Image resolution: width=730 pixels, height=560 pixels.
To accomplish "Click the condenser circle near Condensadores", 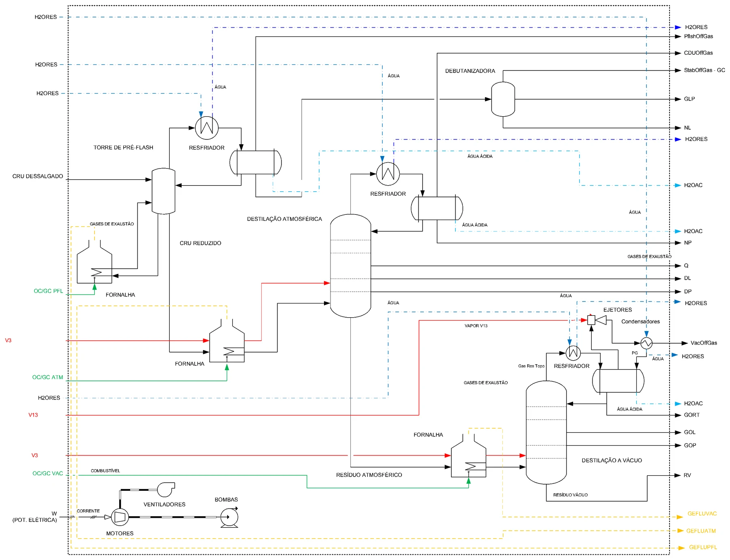I will coord(646,343).
